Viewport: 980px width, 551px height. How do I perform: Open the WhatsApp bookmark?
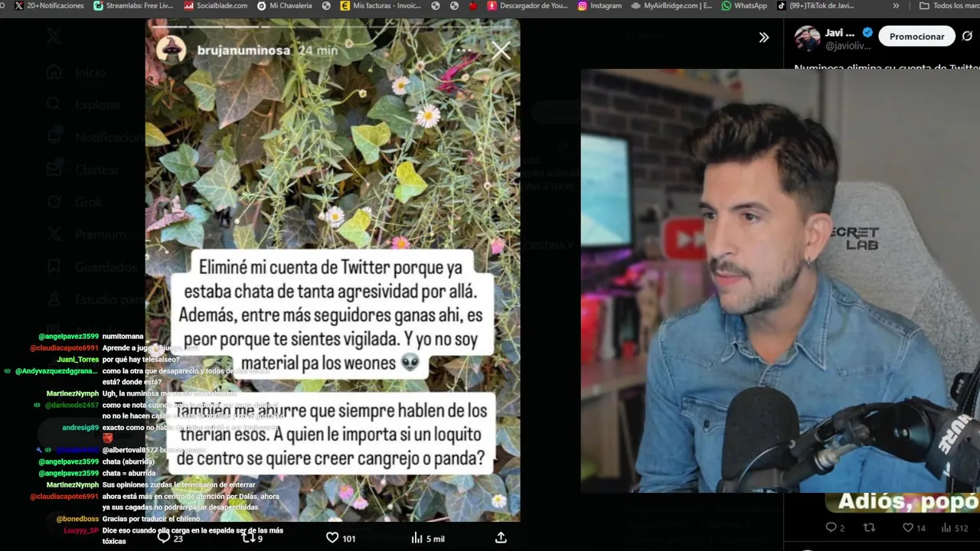743,5
